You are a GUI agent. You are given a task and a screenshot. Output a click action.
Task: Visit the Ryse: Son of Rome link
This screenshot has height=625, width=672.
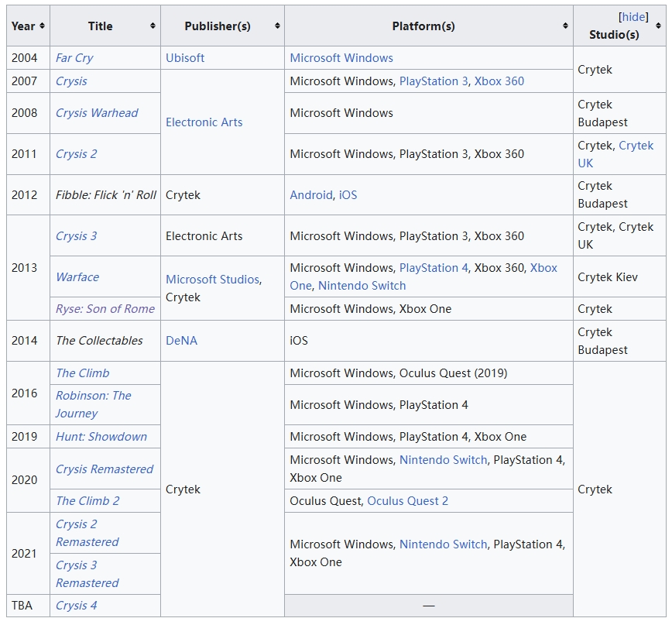click(105, 309)
